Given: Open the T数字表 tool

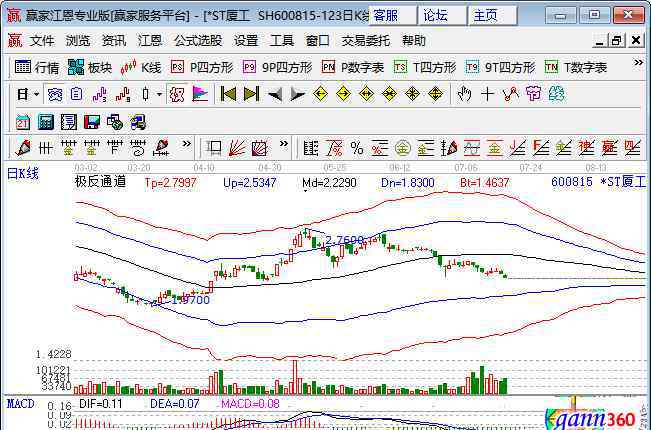Looking at the screenshot, I should tap(576, 67).
